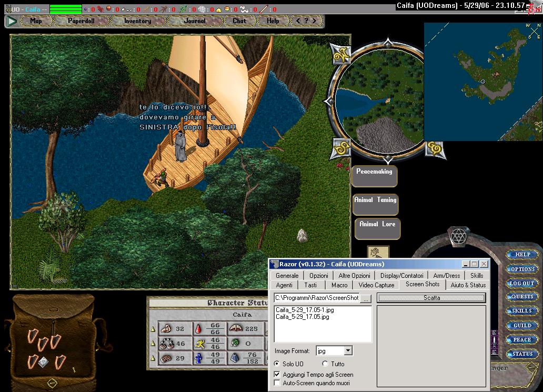Click the green plant counter icon in title bar
The width and height of the screenshot is (543, 392).
click(x=184, y=9)
